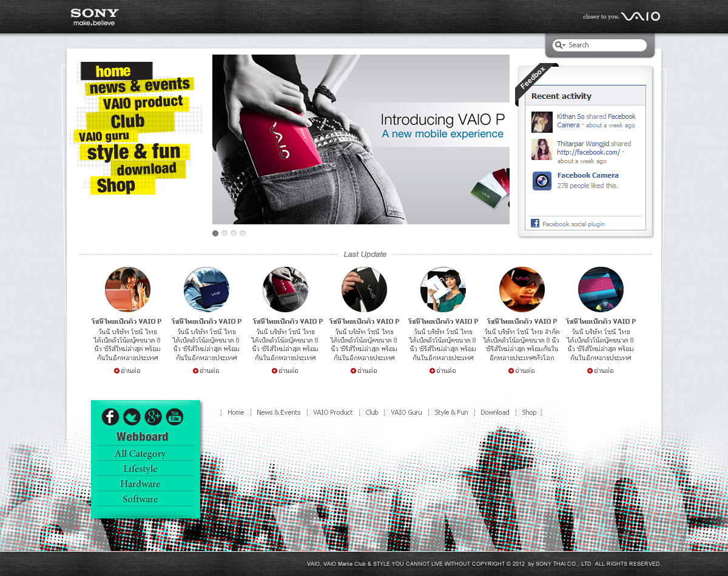728x576 pixels.
Task: Click the VAIO logo in header
Action: point(640,16)
